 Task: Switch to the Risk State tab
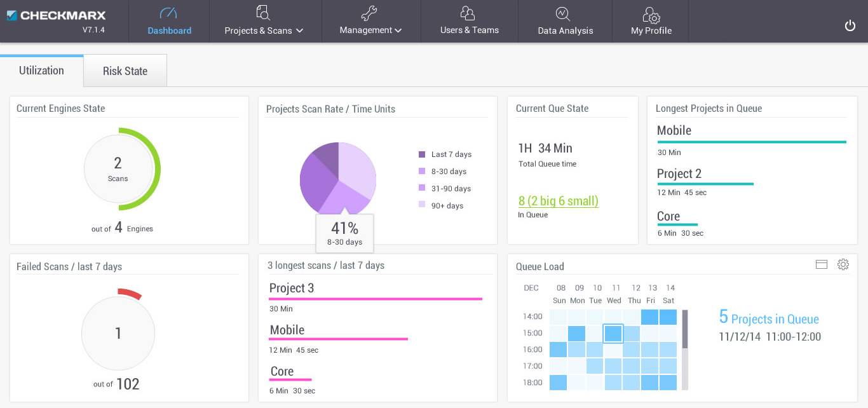125,71
